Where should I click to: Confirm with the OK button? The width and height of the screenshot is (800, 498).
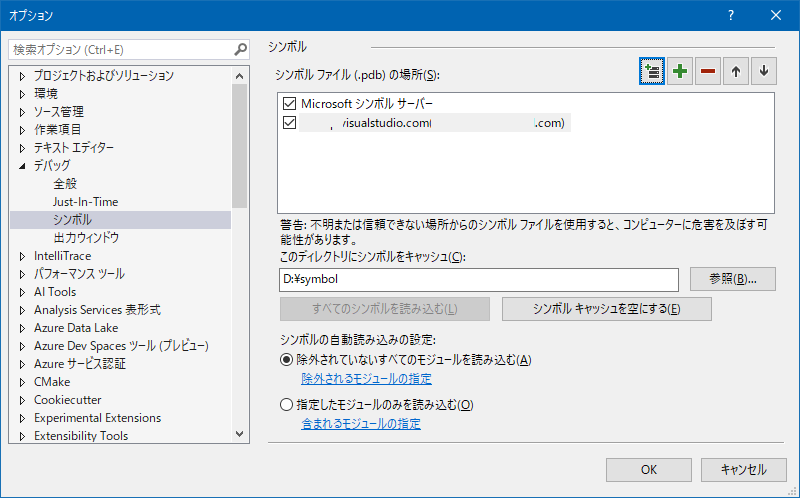[649, 469]
